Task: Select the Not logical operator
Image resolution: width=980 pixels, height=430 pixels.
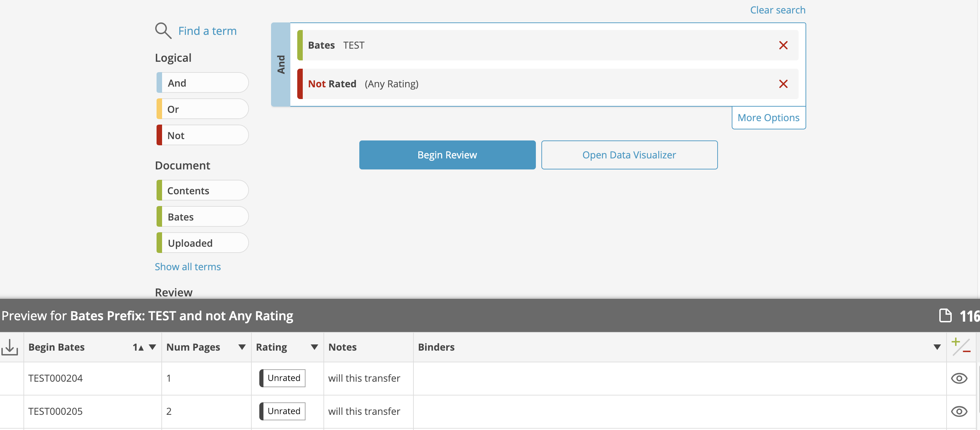Action: 202,135
